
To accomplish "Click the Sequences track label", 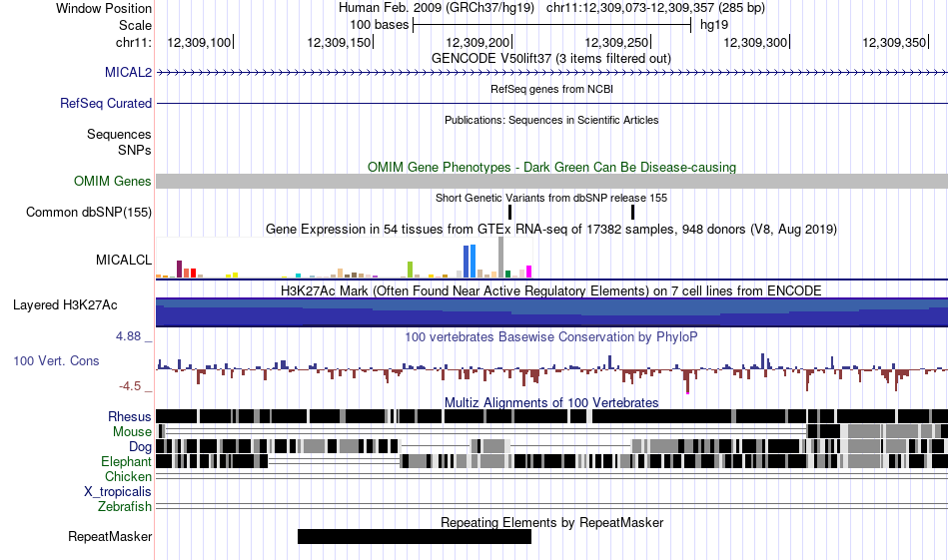I will point(119,134).
